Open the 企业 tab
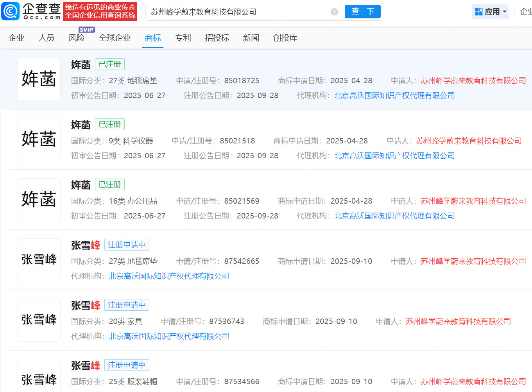532x392 pixels. [16, 38]
